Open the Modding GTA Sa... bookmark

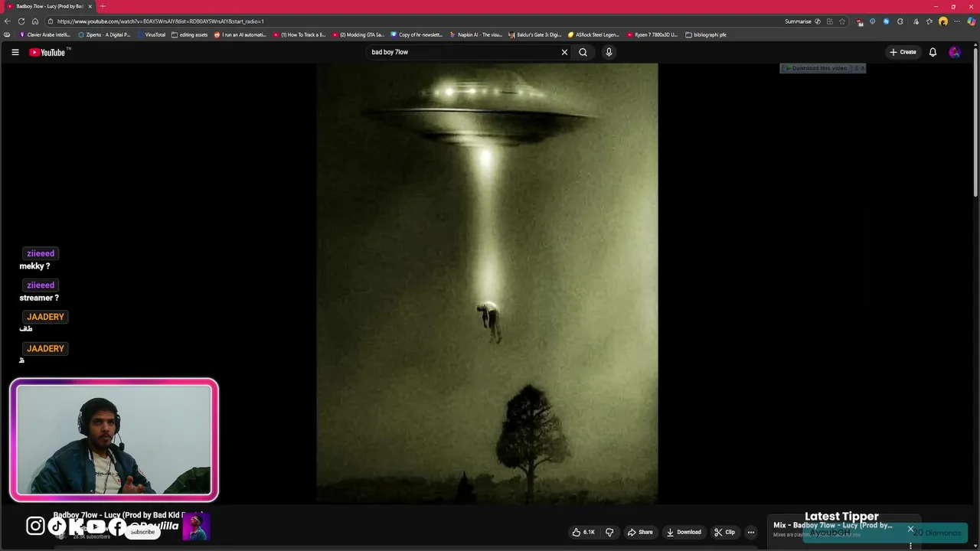click(x=358, y=34)
